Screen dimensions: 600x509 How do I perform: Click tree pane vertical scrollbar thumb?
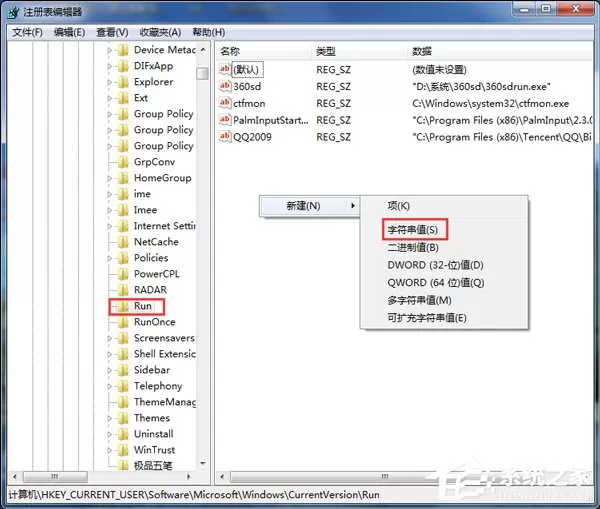(203, 73)
